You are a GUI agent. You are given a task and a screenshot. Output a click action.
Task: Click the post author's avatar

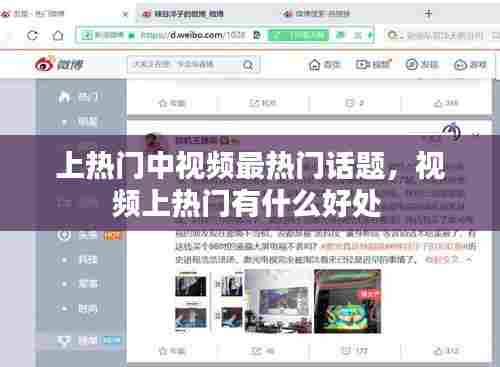point(153,141)
